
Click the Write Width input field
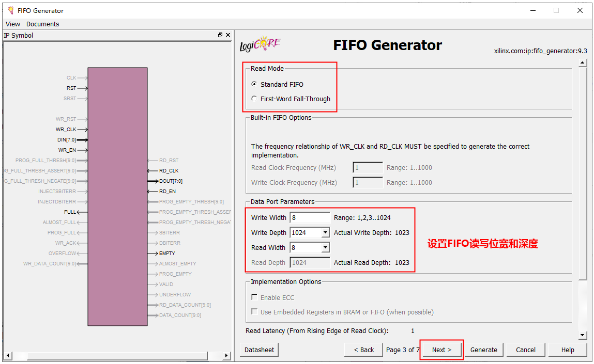[x=310, y=218]
